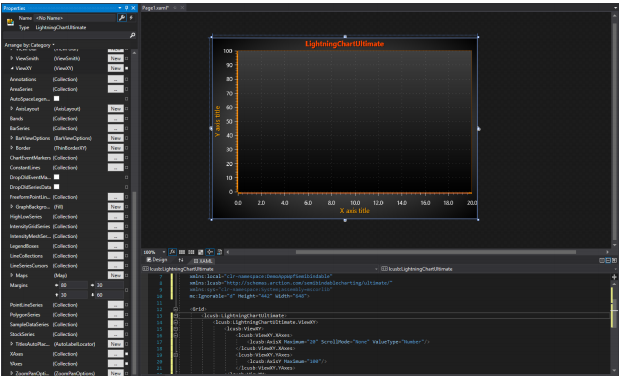Click the Name field showing <No Name>

pos(75,18)
